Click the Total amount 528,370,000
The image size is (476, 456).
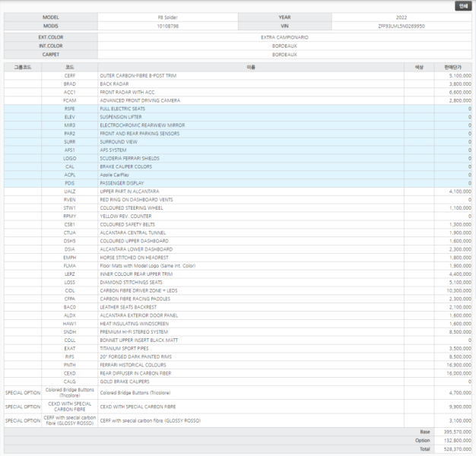pos(458,449)
